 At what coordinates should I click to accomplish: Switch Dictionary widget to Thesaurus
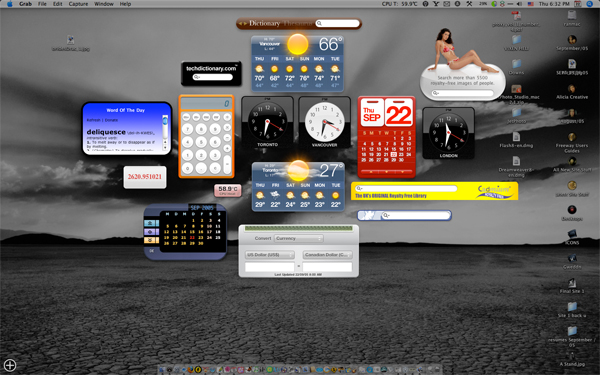(298, 23)
